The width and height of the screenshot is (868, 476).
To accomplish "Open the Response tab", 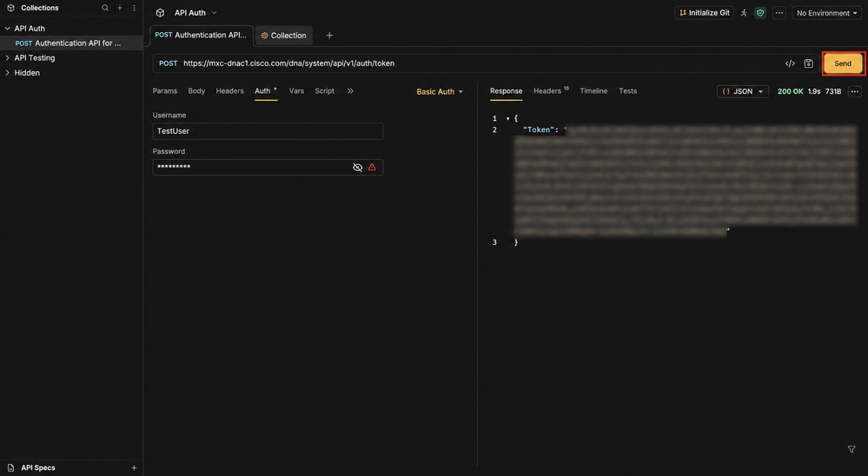I will pyautogui.click(x=506, y=91).
